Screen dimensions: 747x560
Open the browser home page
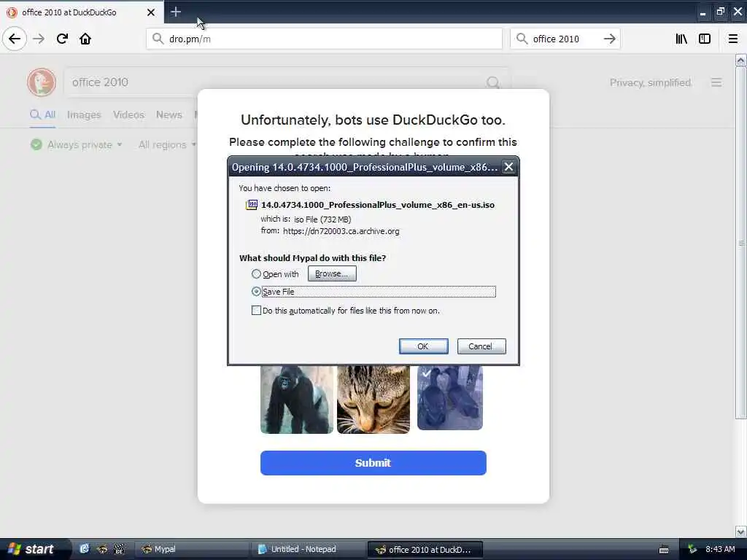point(85,39)
